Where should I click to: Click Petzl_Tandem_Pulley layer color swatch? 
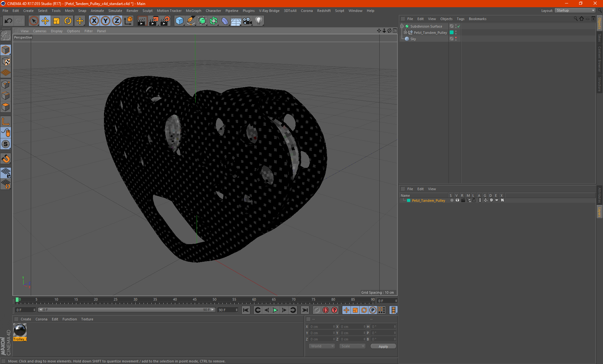click(409, 201)
